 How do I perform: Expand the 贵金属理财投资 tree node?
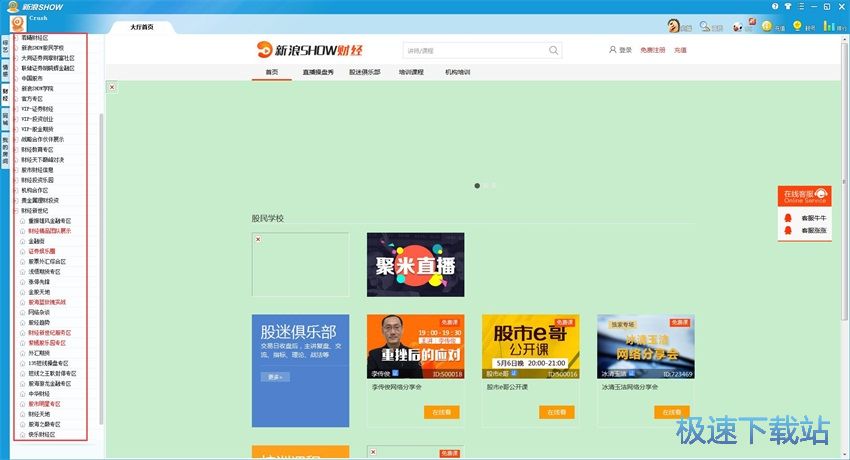coord(17,200)
